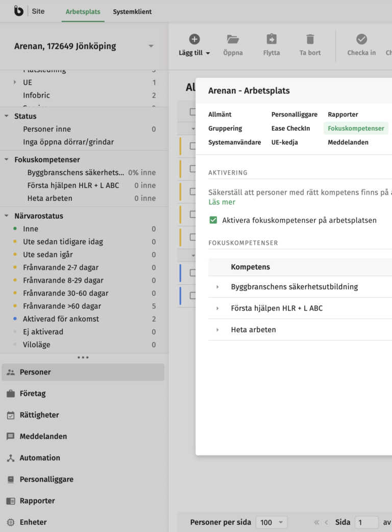This screenshot has height=532, width=392.
Task: Open the Rapporter settings tab
Action: click(x=342, y=114)
